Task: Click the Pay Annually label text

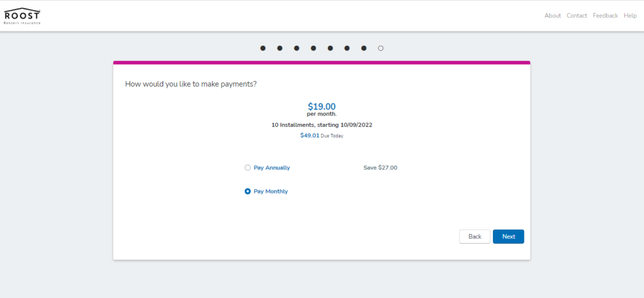Action: (x=272, y=168)
